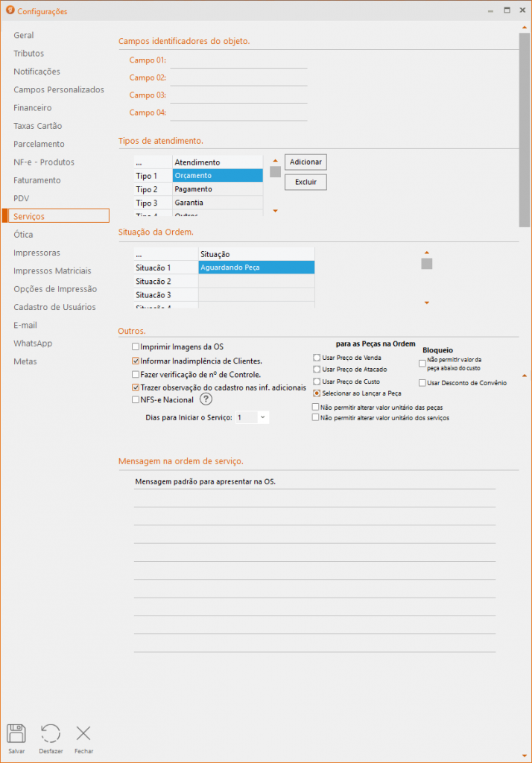Click the empty Situação 2 cell
This screenshot has width=532, height=763.
tap(256, 281)
